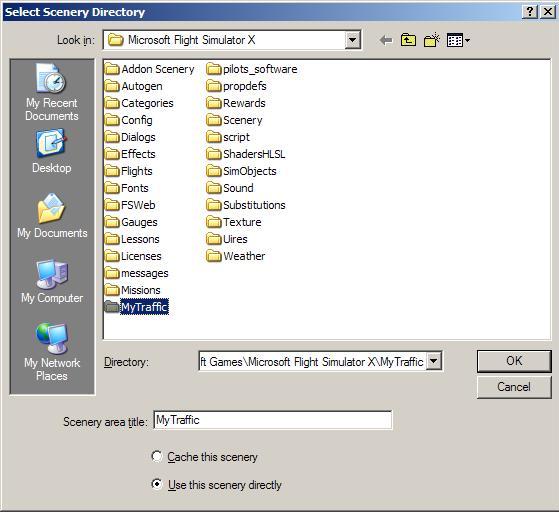Open My Computer in places bar
Image resolution: width=559 pixels, height=512 pixels.
pyautogui.click(x=52, y=282)
